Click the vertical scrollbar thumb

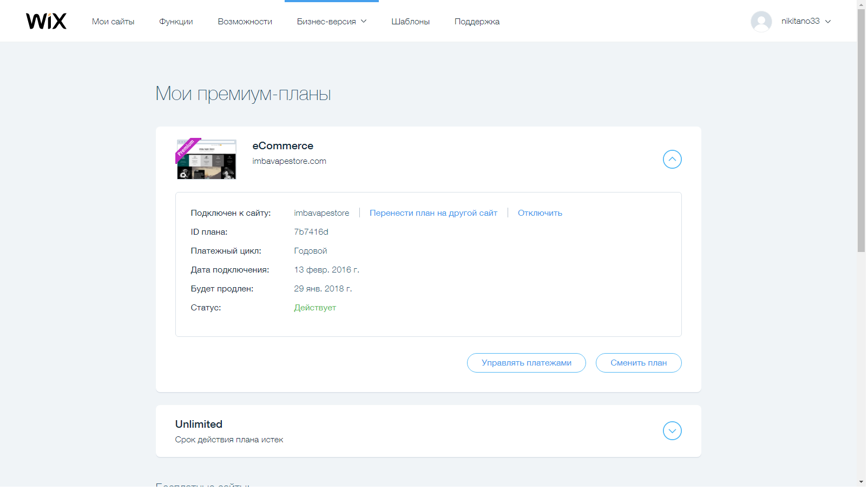coord(862,130)
